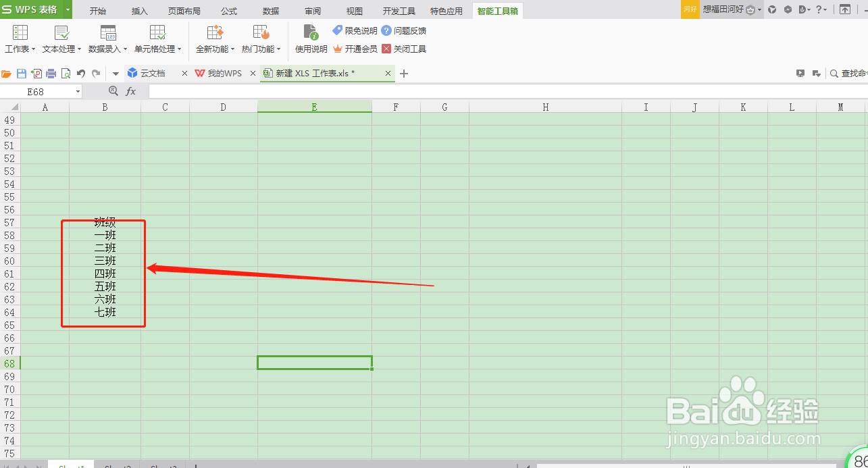The height and width of the screenshot is (468, 868).
Task: Click the presentation screen icon near search
Action: [x=800, y=74]
